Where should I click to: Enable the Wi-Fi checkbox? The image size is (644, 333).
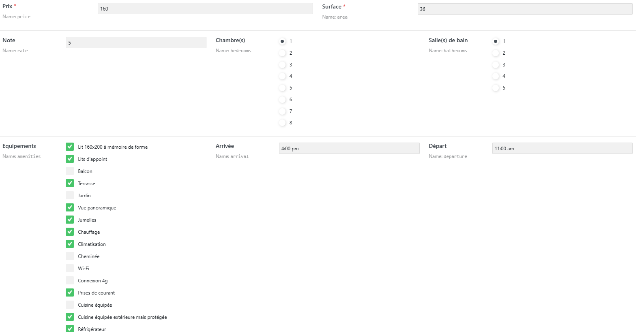(x=70, y=268)
